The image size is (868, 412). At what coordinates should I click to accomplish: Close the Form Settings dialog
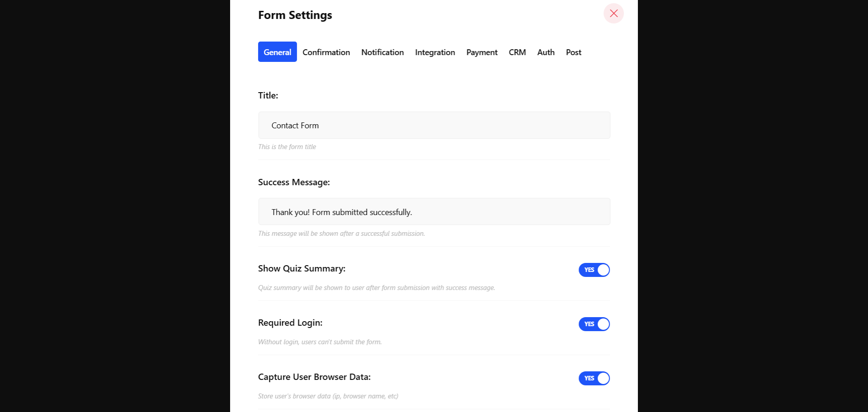coord(613,13)
